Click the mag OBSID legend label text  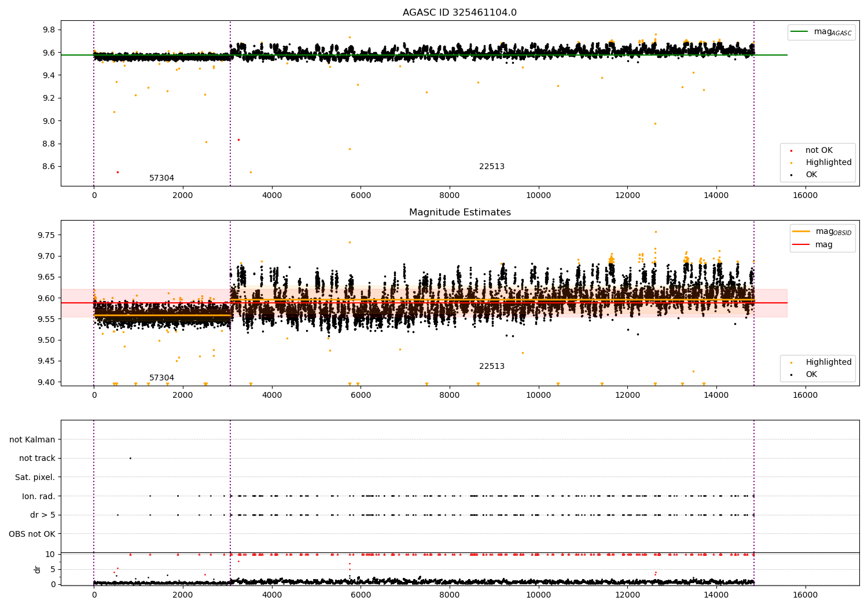[834, 232]
